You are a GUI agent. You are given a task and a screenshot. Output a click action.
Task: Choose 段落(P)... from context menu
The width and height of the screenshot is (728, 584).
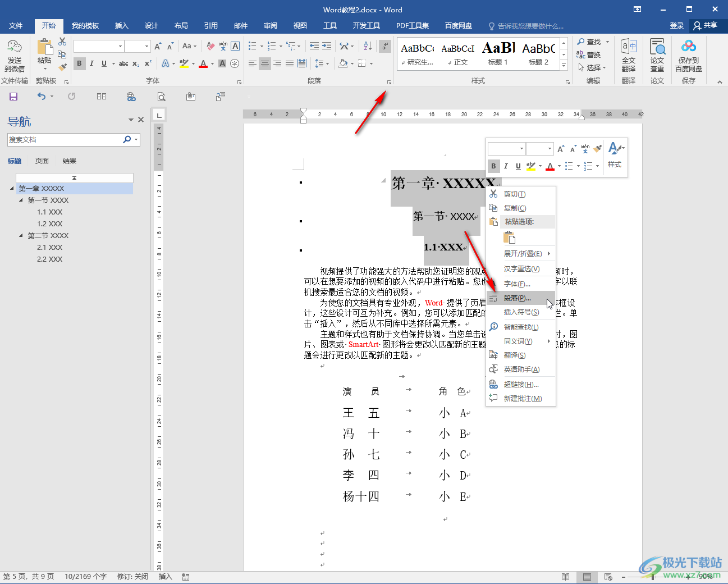[x=521, y=298]
